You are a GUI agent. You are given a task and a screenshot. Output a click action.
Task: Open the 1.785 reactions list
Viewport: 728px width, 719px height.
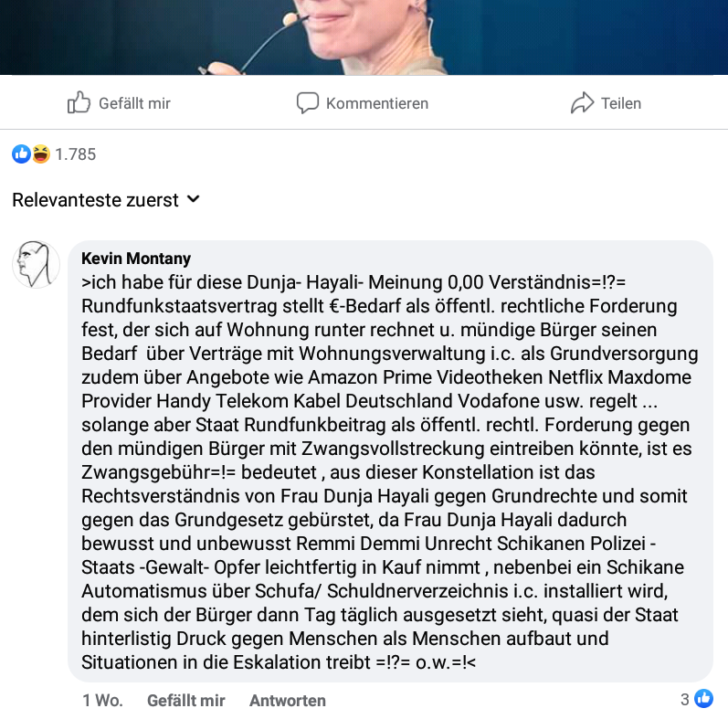click(x=75, y=154)
